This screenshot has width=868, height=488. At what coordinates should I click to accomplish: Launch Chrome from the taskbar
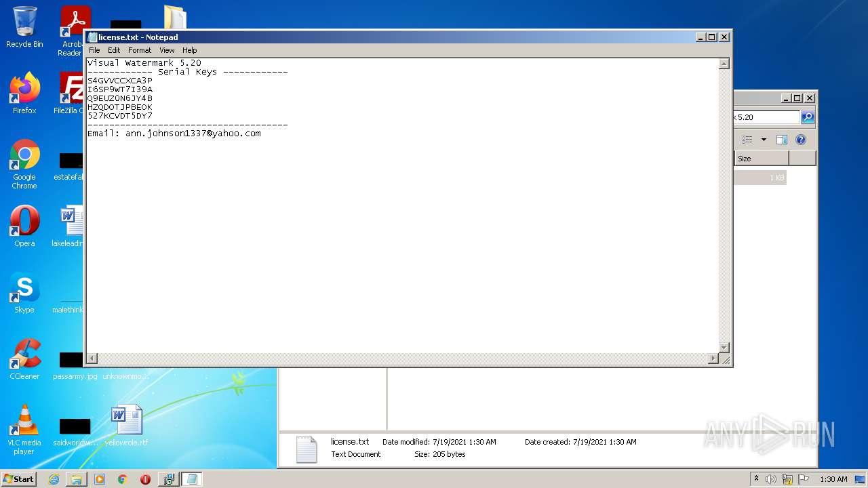[x=123, y=479]
